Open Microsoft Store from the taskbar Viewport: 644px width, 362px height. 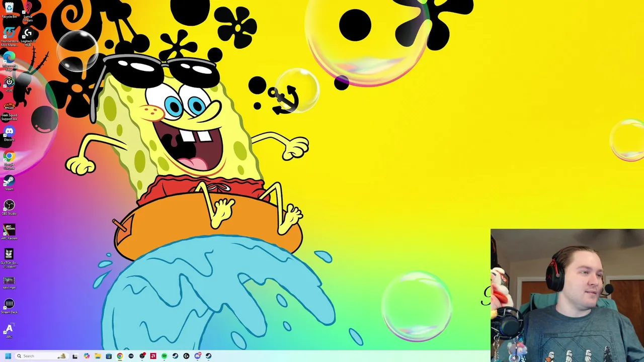click(109, 356)
